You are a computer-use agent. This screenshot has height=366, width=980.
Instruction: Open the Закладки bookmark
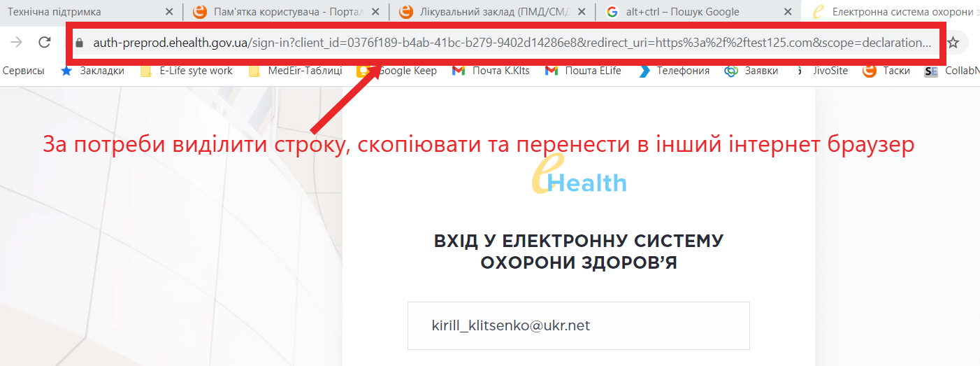pos(93,71)
